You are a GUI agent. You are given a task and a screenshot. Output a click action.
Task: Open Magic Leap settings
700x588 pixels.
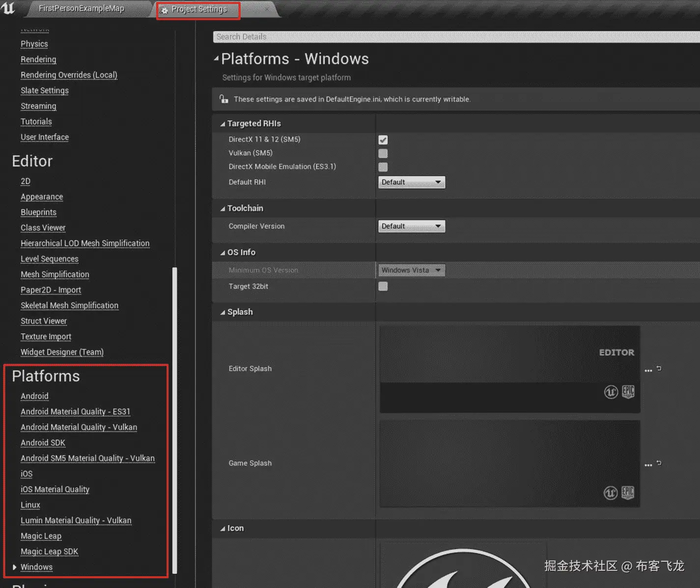tap(41, 536)
